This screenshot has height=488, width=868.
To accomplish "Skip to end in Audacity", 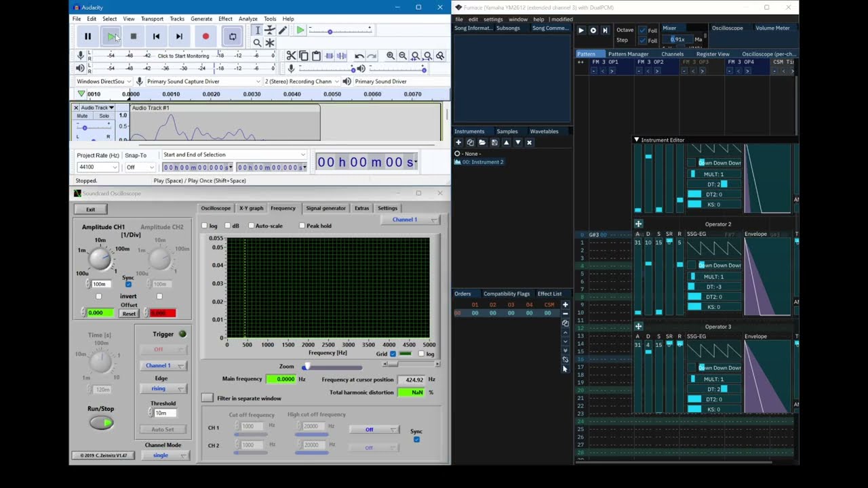I will point(179,37).
